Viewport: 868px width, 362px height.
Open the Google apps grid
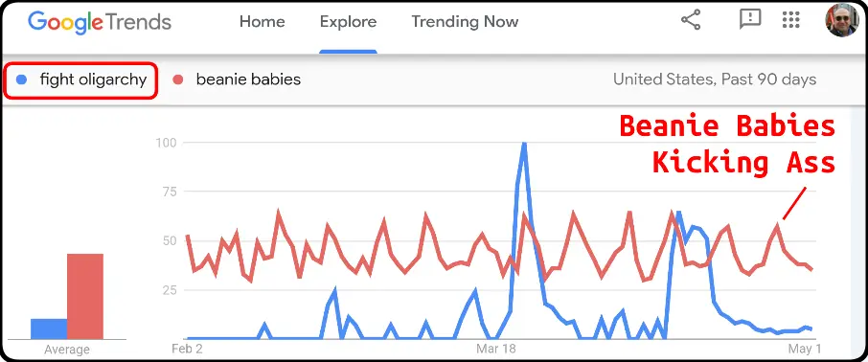point(791,20)
